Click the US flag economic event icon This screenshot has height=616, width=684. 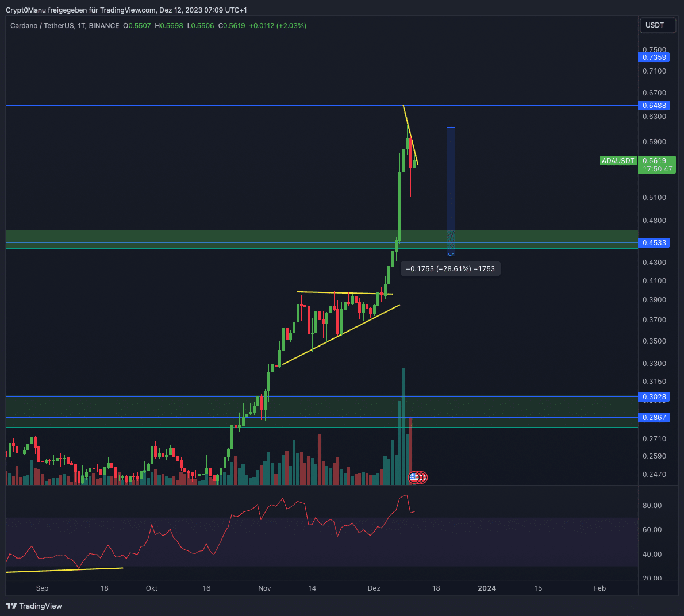414,478
